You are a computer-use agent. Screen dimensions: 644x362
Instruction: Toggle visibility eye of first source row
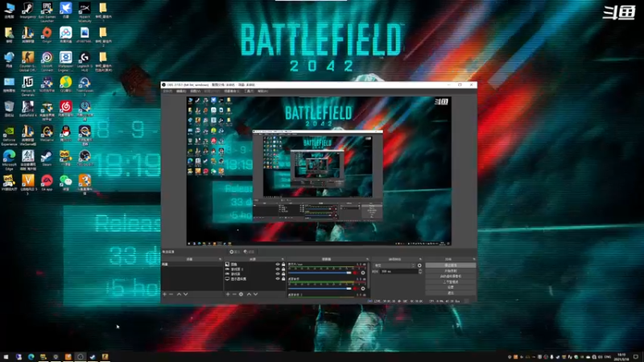[x=278, y=265]
